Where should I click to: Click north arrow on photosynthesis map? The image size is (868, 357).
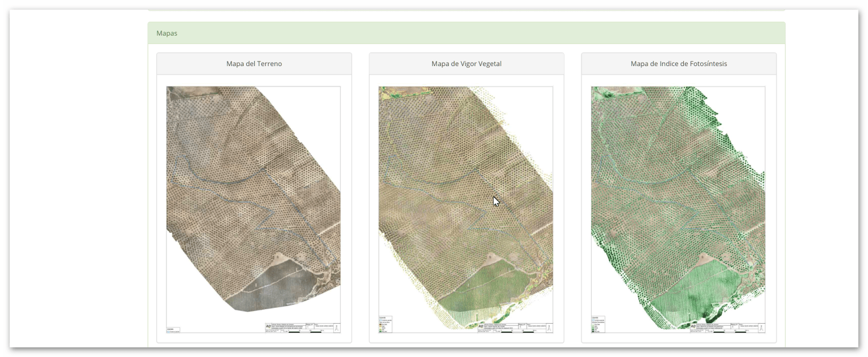pos(762,328)
